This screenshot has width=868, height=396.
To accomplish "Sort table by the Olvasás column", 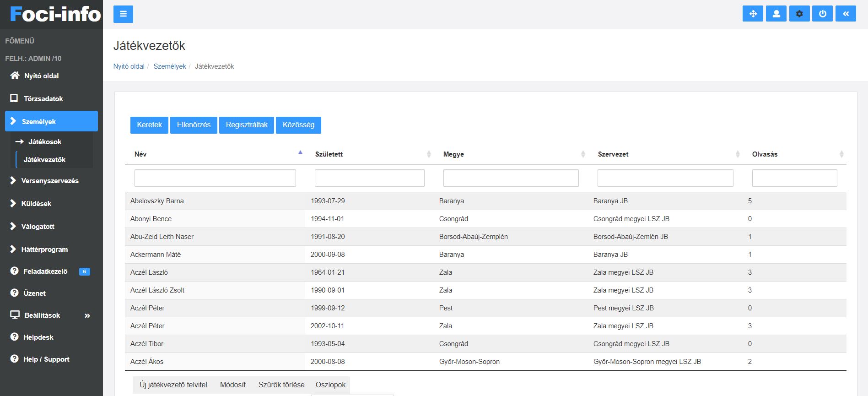I will (x=794, y=154).
